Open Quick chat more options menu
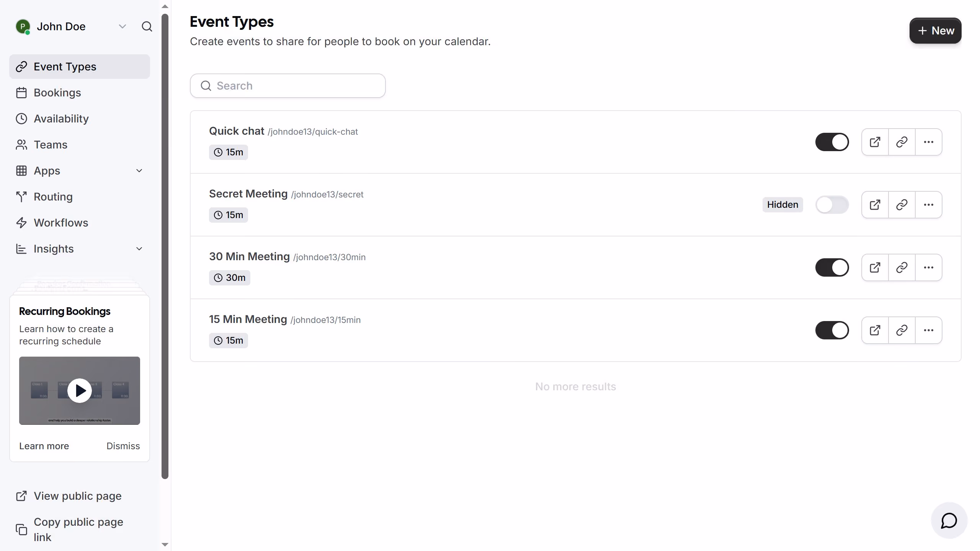This screenshot has width=980, height=551. point(929,142)
